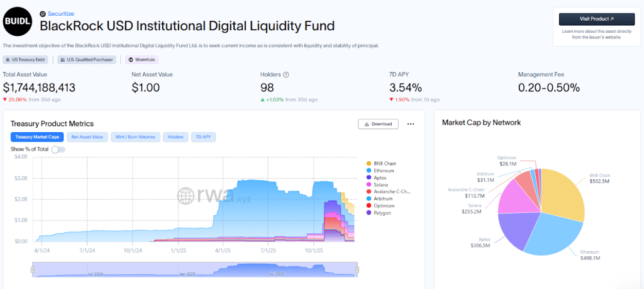This screenshot has width=644, height=289.
Task: Click the Market Cap by Network heading
Action: [481, 123]
